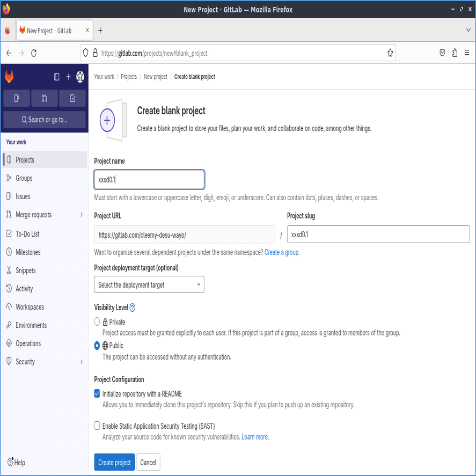This screenshot has height=476, width=476.
Task: Click the tracking protection shield icon
Action: pyautogui.click(x=86, y=53)
